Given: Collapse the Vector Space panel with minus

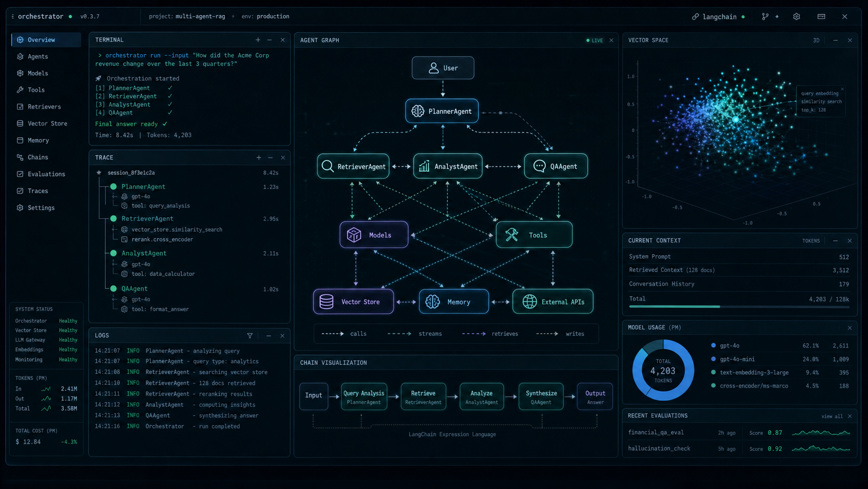Looking at the screenshot, I should 835,41.
